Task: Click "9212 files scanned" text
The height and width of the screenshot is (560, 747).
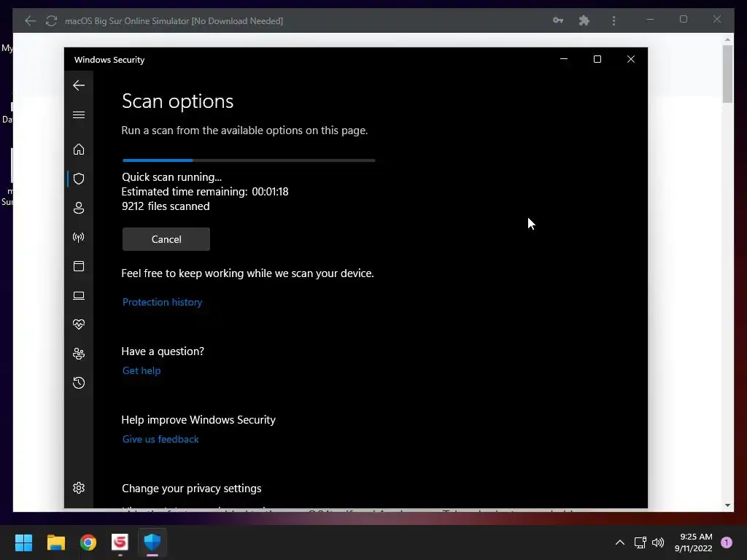Action: tap(166, 206)
